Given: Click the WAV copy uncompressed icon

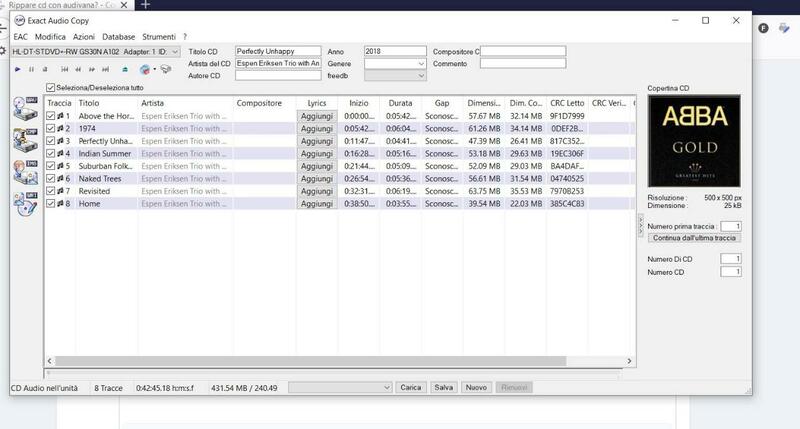Looking at the screenshot, I should click(25, 108).
